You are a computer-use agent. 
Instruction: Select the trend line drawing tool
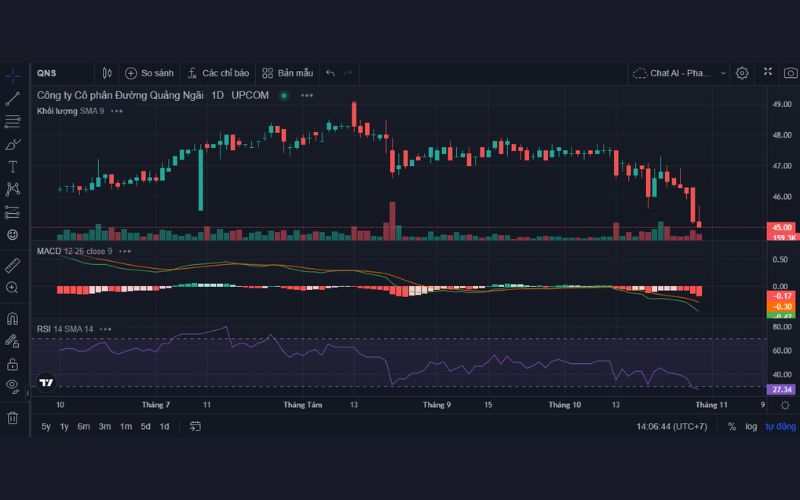13,98
